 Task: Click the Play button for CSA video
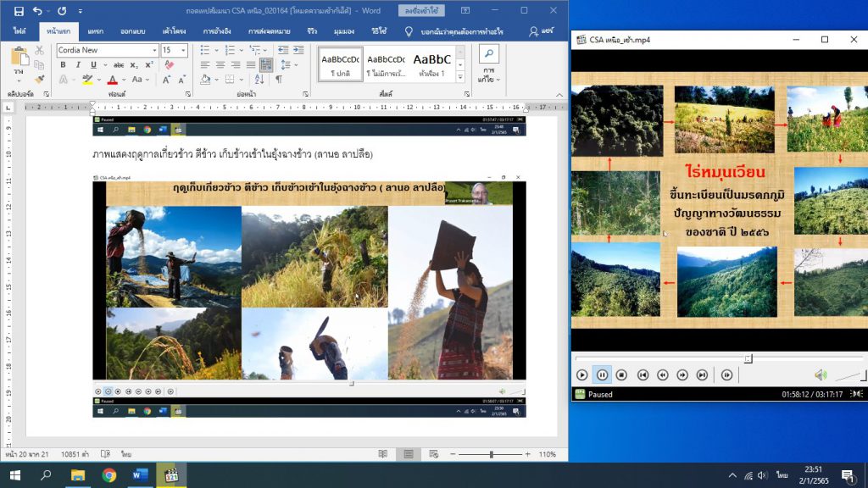tap(581, 374)
